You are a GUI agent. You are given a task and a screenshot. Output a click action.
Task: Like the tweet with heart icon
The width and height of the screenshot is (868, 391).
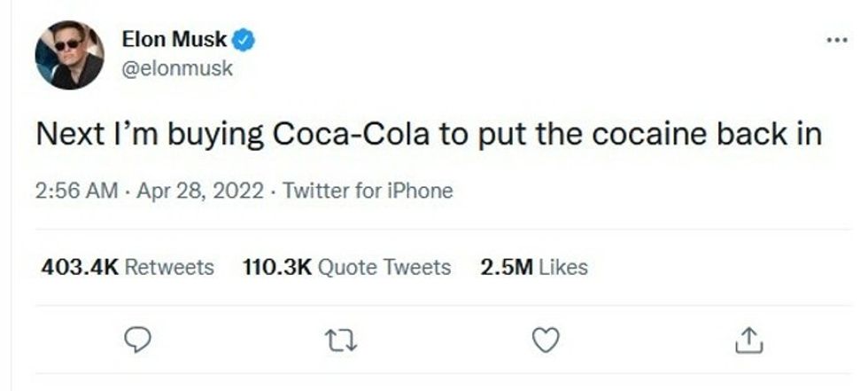(x=548, y=339)
